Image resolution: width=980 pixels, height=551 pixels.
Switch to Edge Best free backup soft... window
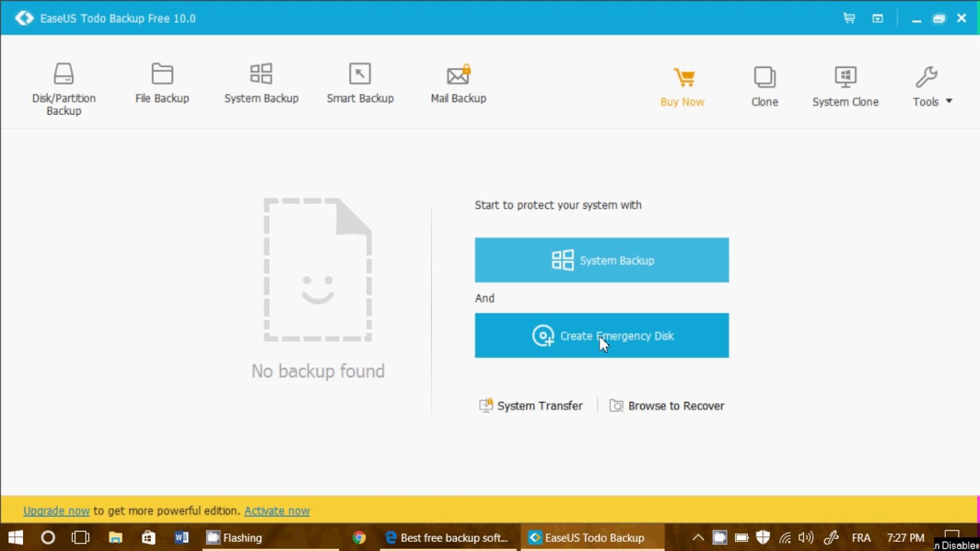click(448, 537)
